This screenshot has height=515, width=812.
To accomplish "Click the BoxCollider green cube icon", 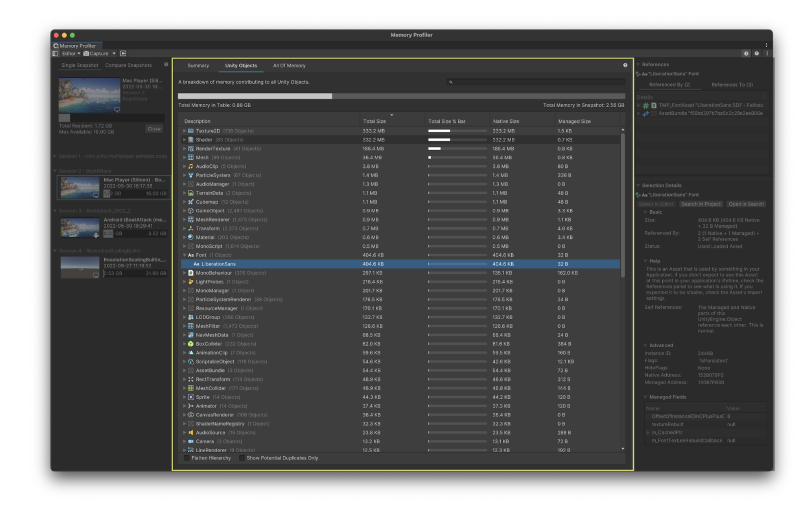I will point(190,344).
